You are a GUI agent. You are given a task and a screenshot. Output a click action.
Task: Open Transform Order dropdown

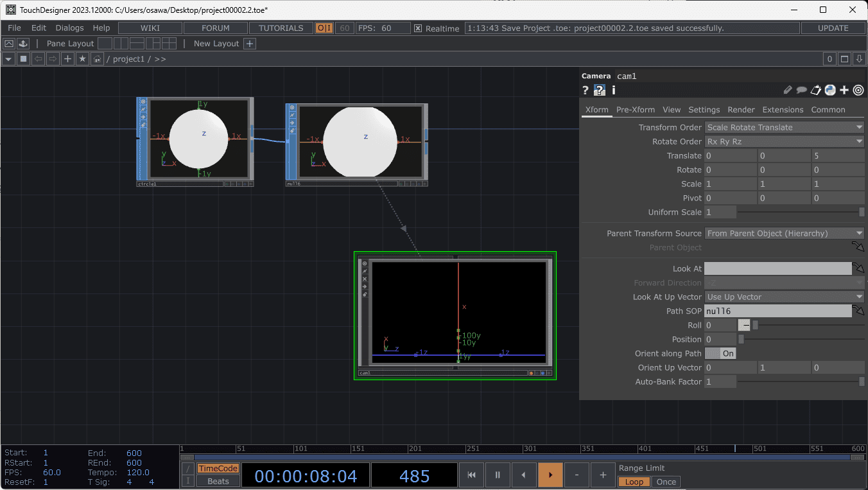[x=785, y=127]
